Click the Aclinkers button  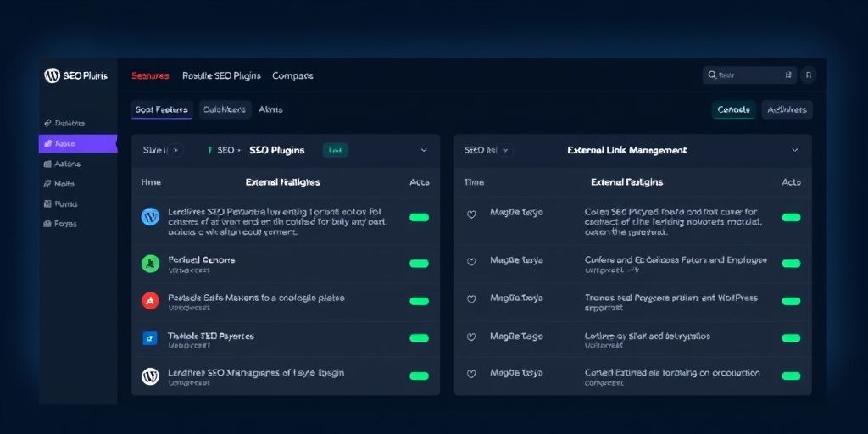pyautogui.click(x=787, y=109)
